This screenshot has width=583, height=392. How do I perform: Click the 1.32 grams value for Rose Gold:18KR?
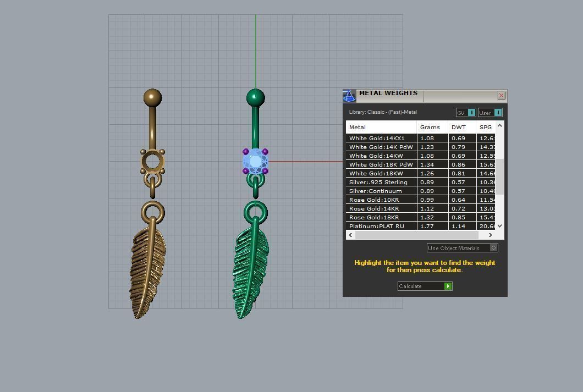427,217
